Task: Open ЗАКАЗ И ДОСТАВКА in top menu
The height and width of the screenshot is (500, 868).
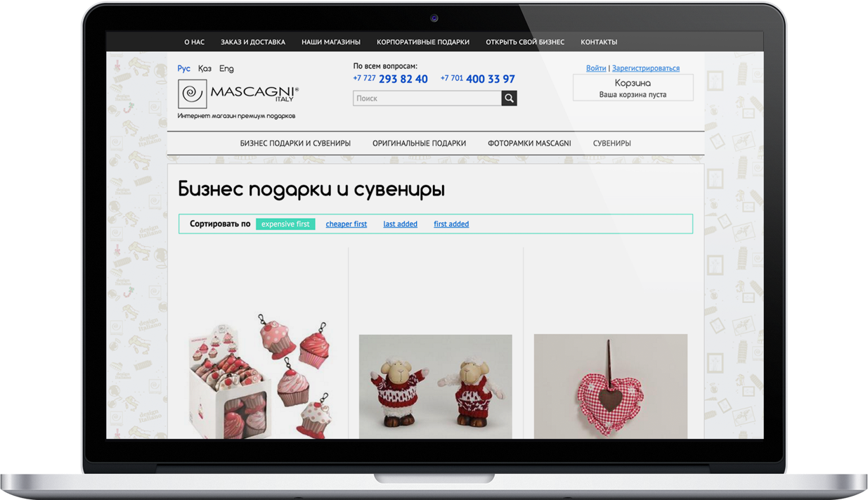Action: click(253, 42)
